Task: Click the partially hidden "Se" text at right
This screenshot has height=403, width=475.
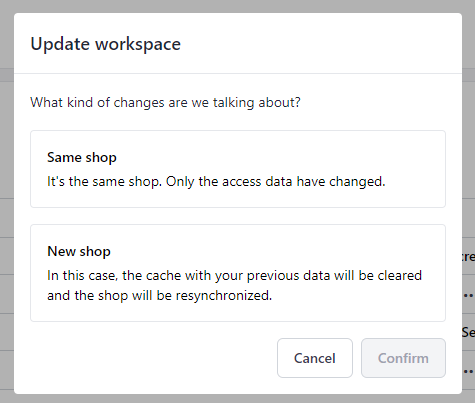Action: tap(468, 332)
